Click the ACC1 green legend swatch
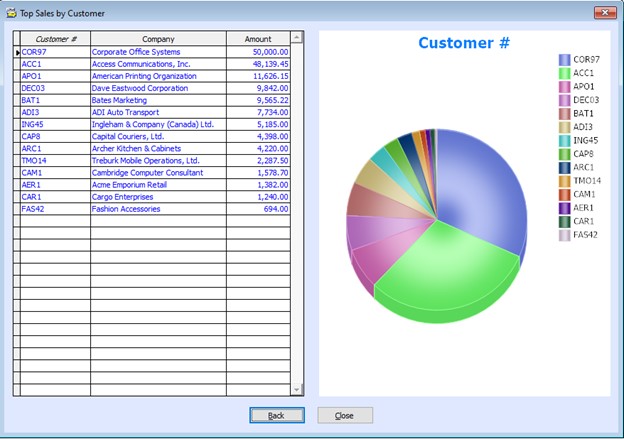This screenshot has width=624, height=439. click(x=564, y=73)
